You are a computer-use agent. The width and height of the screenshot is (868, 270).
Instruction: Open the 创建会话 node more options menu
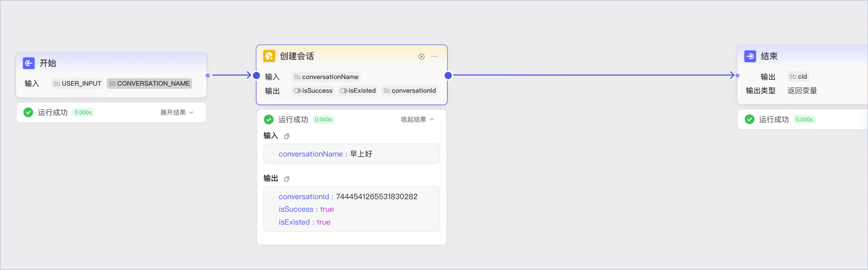(x=434, y=56)
